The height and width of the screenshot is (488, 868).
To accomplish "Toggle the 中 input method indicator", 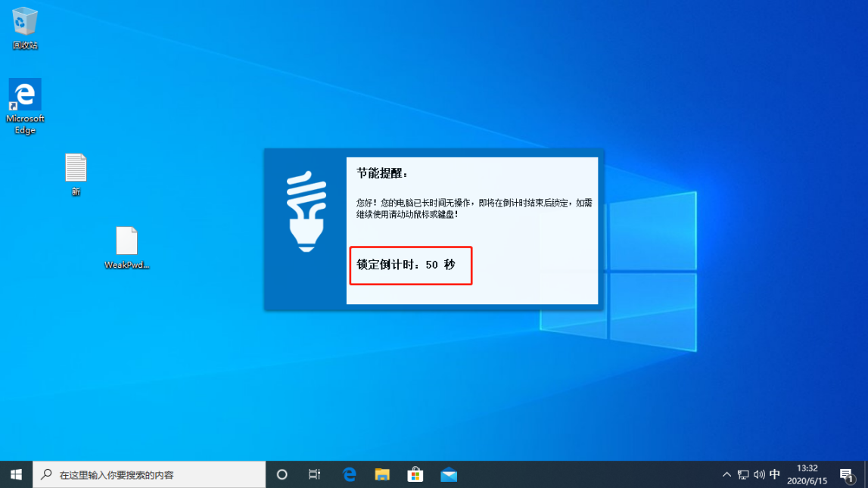I will [x=775, y=474].
